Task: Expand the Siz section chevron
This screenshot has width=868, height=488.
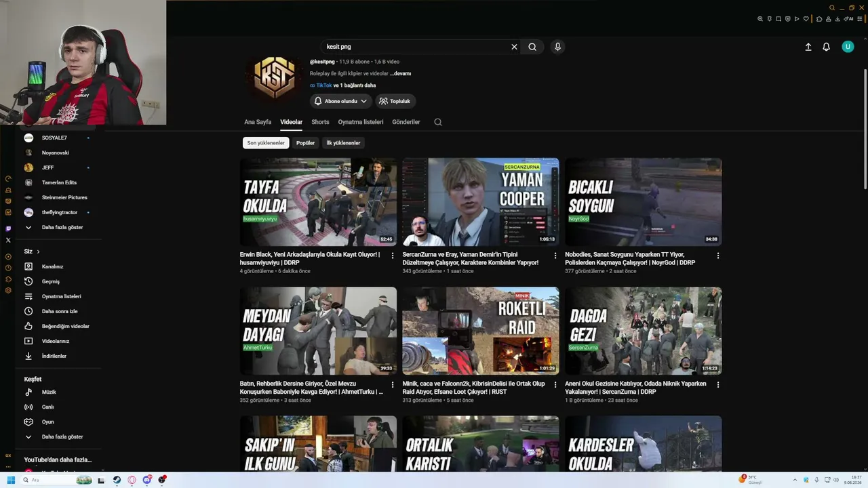Action: (38, 251)
